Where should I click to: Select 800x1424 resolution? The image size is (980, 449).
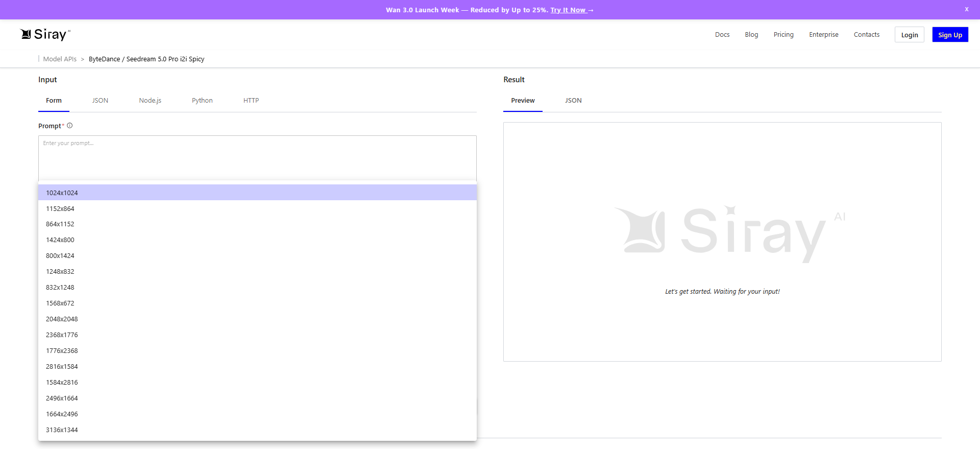tap(257, 256)
